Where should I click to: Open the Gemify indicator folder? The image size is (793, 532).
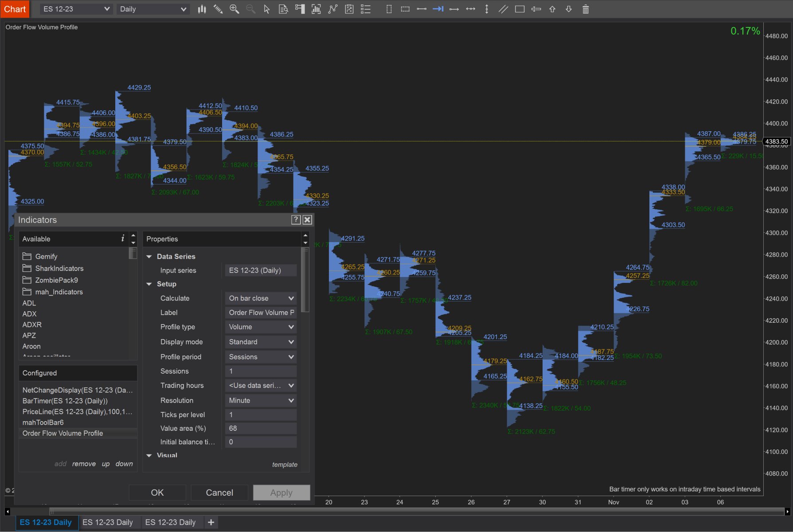[x=40, y=257]
